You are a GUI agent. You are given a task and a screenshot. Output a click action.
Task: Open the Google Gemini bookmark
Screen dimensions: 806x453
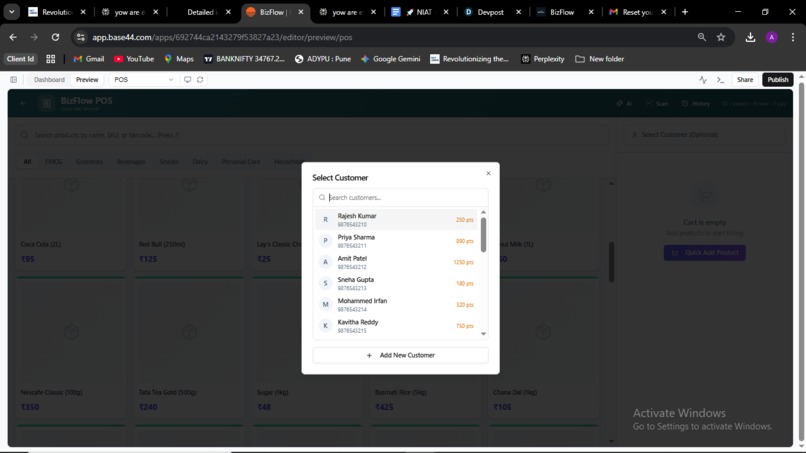click(x=391, y=59)
